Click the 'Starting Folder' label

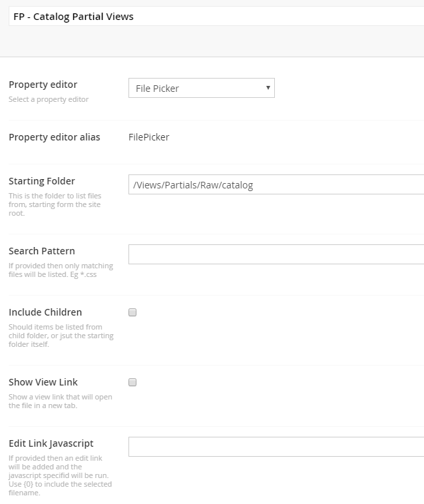pos(42,181)
